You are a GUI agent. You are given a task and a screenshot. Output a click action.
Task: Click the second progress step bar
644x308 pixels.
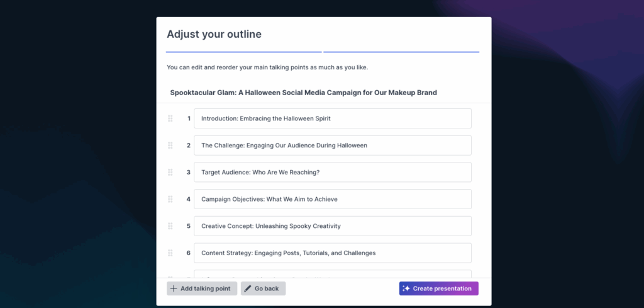[x=401, y=51]
